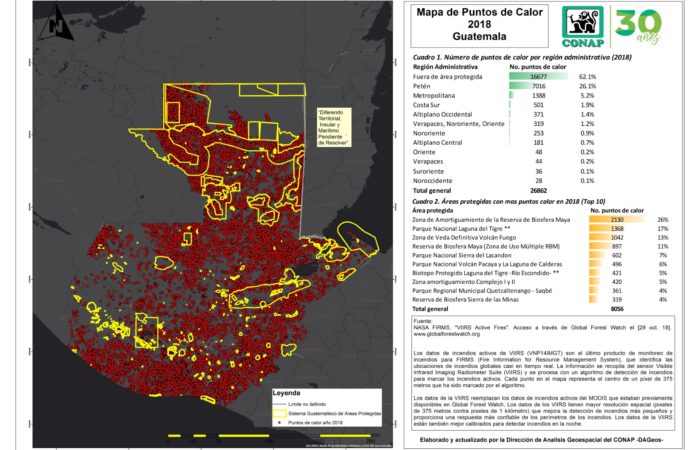Click the Cuadro 1 table heading
The height and width of the screenshot is (450, 700).
point(522,57)
